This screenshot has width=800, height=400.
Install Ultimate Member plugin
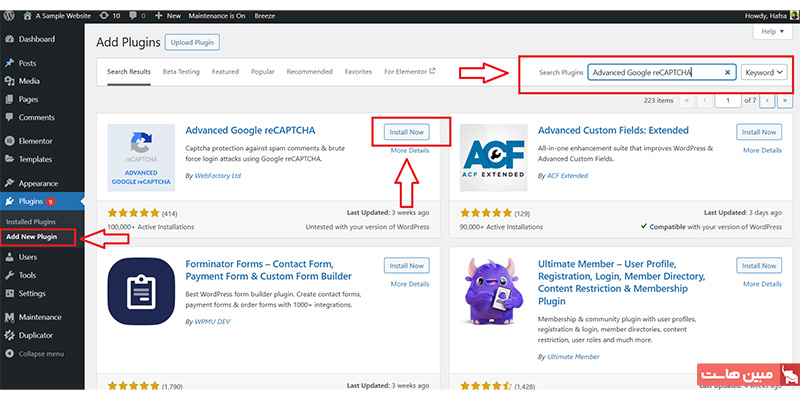click(759, 266)
